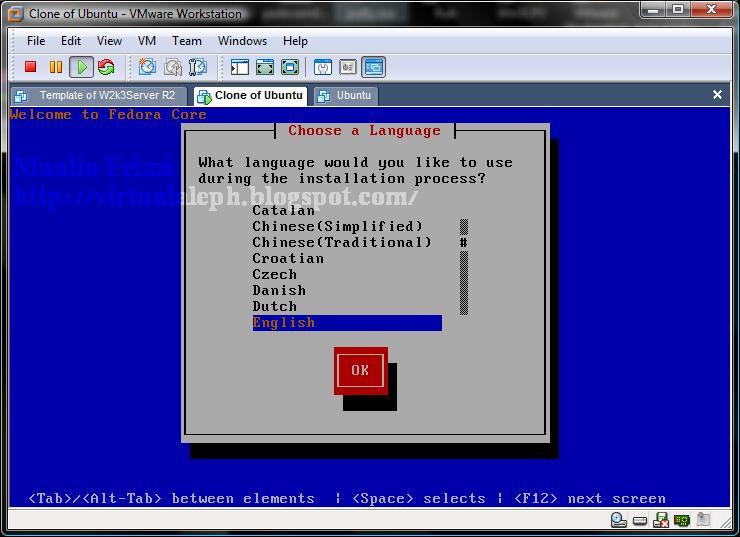The width and height of the screenshot is (740, 537).
Task: Reset the VM with the red-green arrows icon
Action: (107, 67)
